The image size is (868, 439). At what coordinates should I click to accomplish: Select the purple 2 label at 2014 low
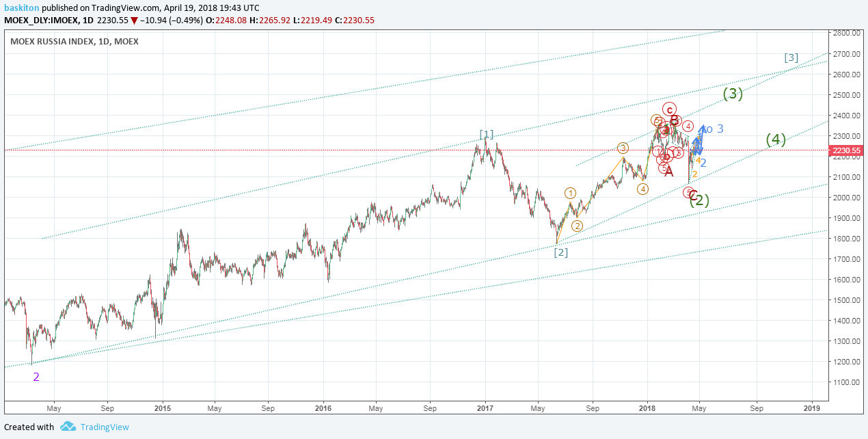pos(36,377)
